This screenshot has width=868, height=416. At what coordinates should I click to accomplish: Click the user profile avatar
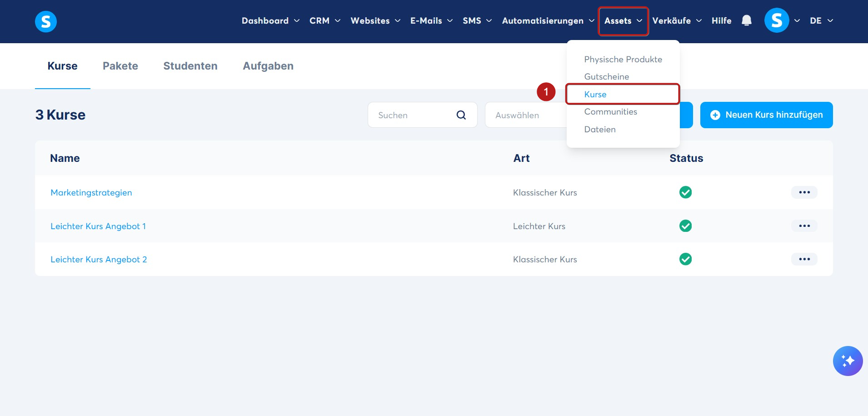click(777, 20)
